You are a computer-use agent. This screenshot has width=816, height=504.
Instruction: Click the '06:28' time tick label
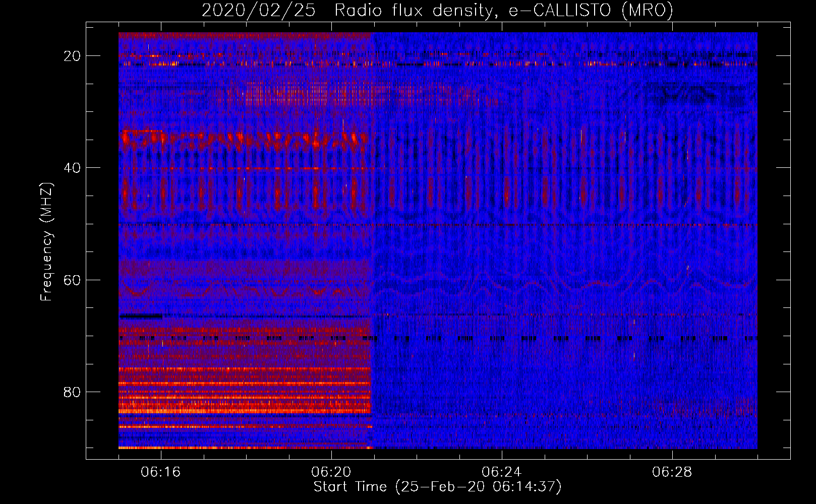pos(672,472)
